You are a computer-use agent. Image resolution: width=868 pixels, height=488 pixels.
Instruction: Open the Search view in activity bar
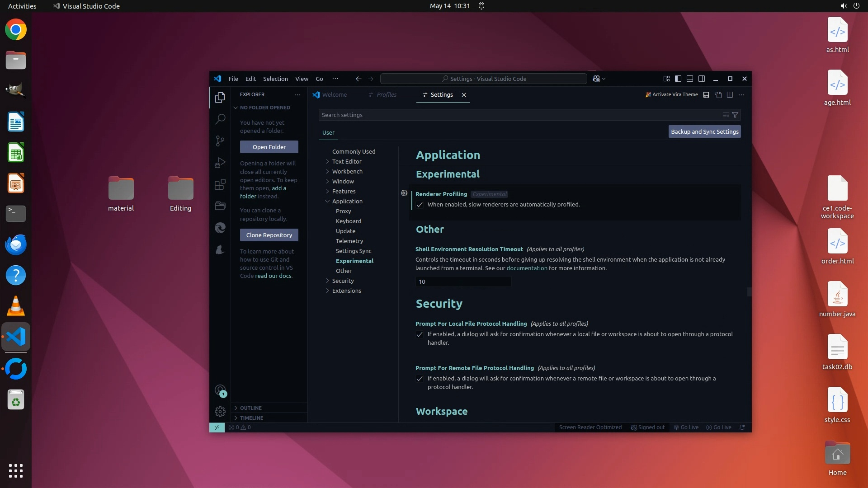coord(220,119)
